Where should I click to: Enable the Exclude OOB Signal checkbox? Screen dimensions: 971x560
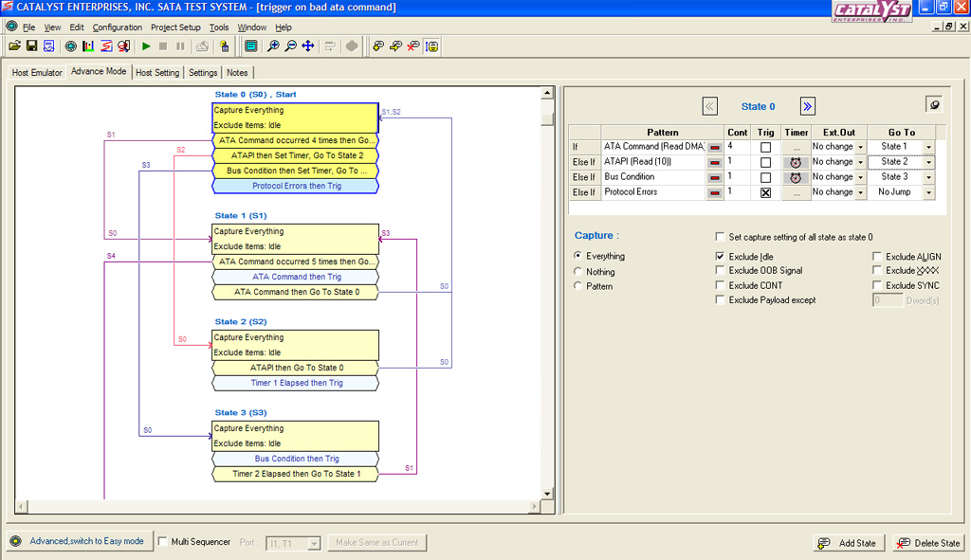720,271
